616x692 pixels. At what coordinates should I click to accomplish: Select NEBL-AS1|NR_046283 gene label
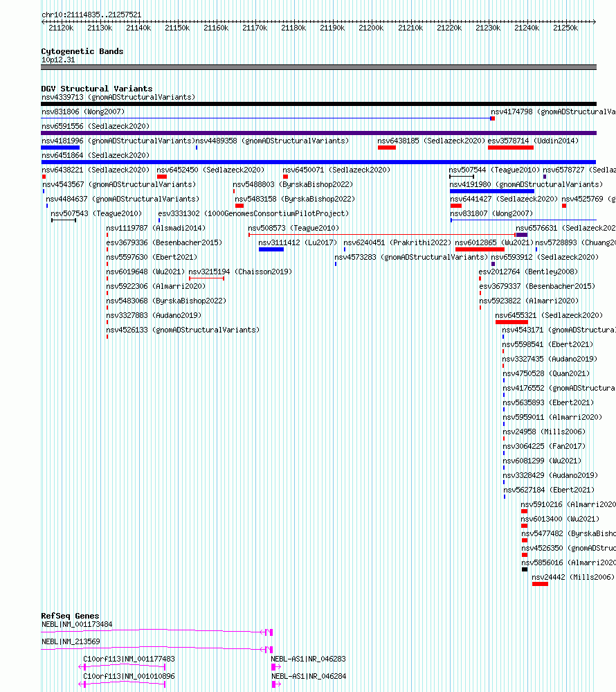[309, 659]
